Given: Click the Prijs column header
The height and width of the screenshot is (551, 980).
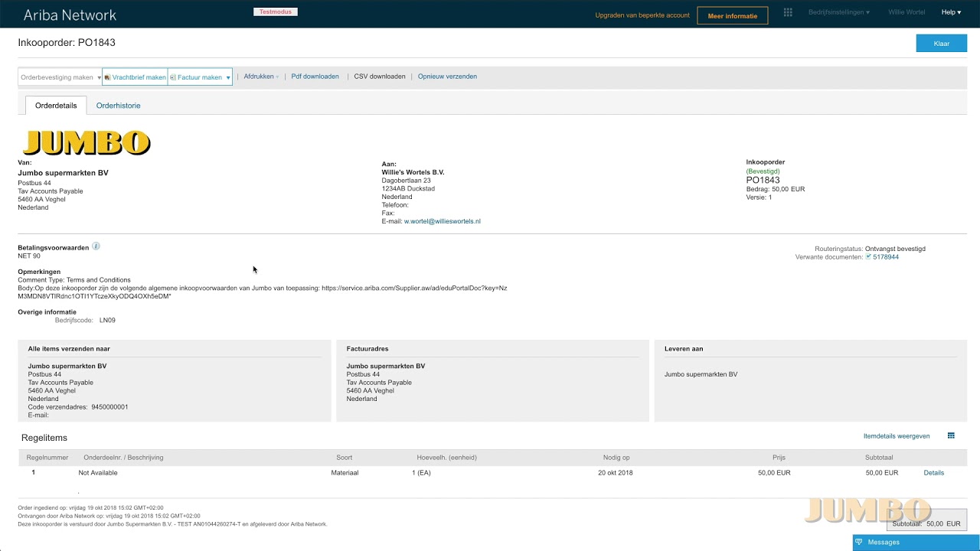Looking at the screenshot, I should [779, 458].
